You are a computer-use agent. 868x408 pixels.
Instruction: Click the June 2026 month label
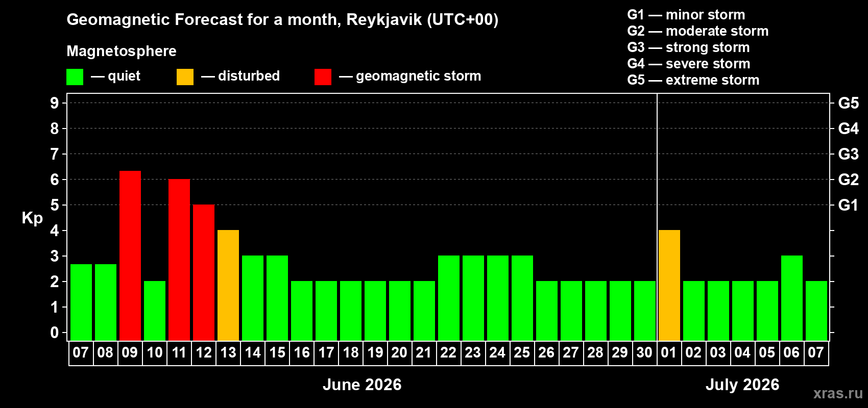coord(362,385)
